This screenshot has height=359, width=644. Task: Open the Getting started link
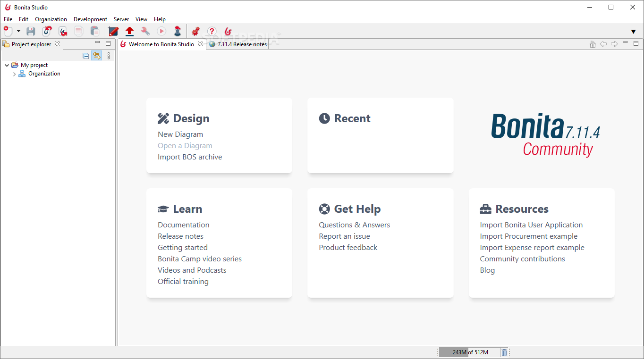tap(183, 248)
